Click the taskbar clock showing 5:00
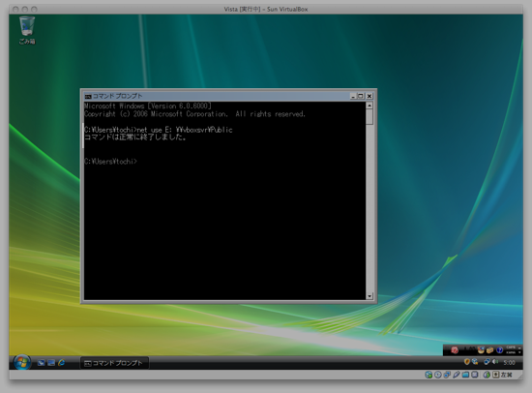532x393 pixels. pos(509,362)
